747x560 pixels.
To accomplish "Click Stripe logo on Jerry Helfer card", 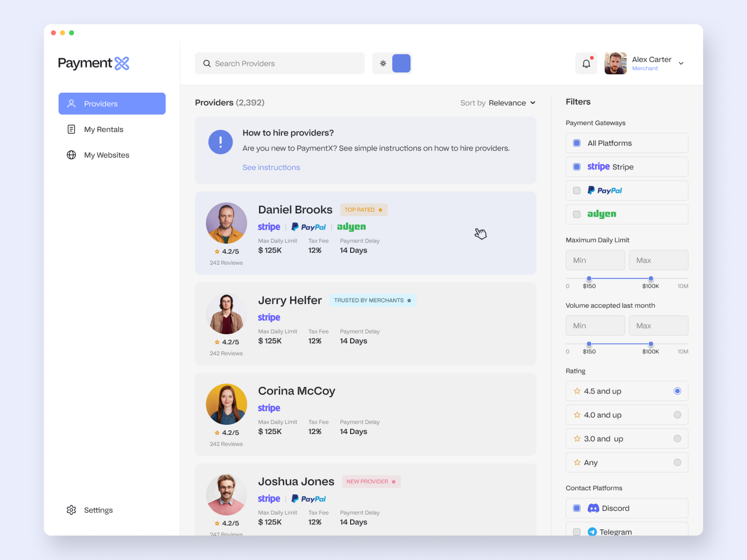I will 269,318.
